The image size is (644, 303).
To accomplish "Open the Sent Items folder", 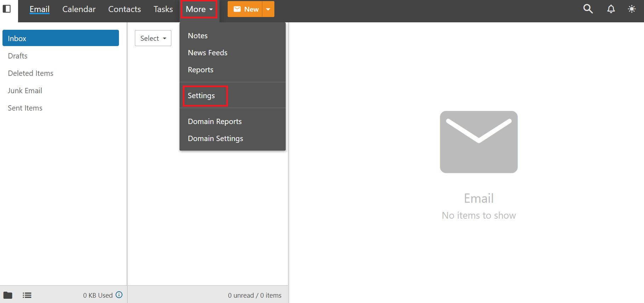I will pyautogui.click(x=25, y=108).
